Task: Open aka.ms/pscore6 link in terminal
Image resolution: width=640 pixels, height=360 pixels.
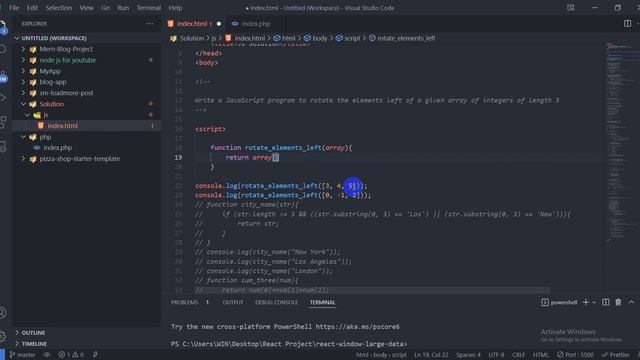Action: pyautogui.click(x=358, y=327)
